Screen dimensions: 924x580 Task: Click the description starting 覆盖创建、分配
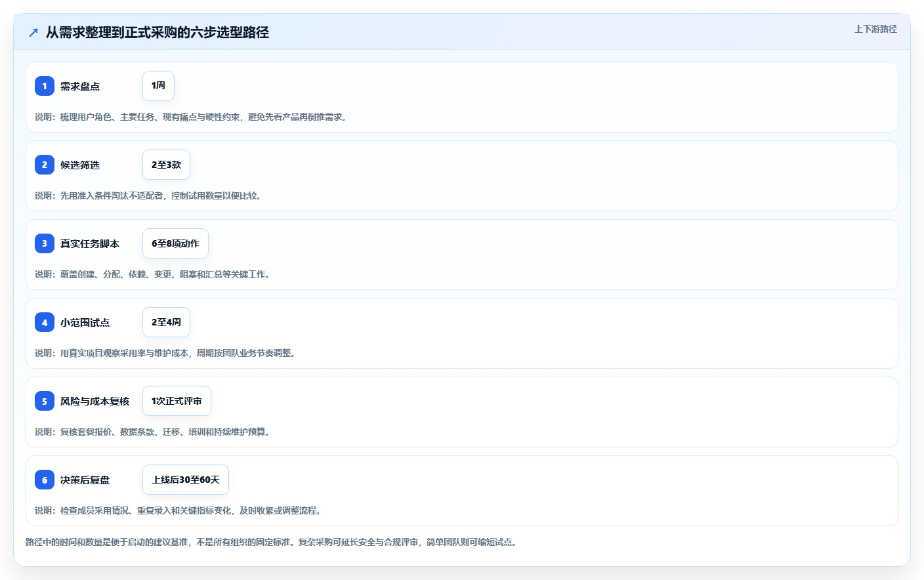point(152,274)
